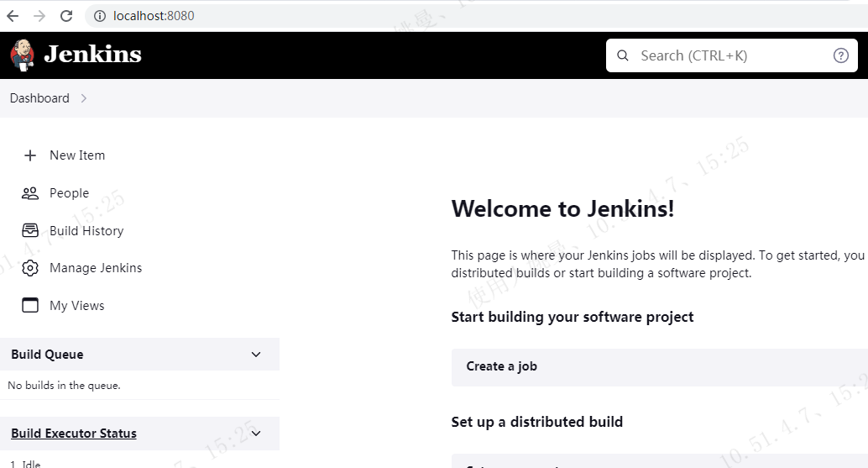Click the My Views window icon
The width and height of the screenshot is (868, 468).
coord(30,305)
